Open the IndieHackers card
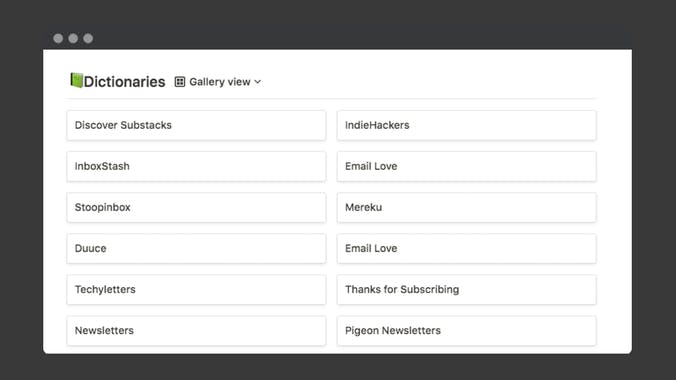 (466, 125)
